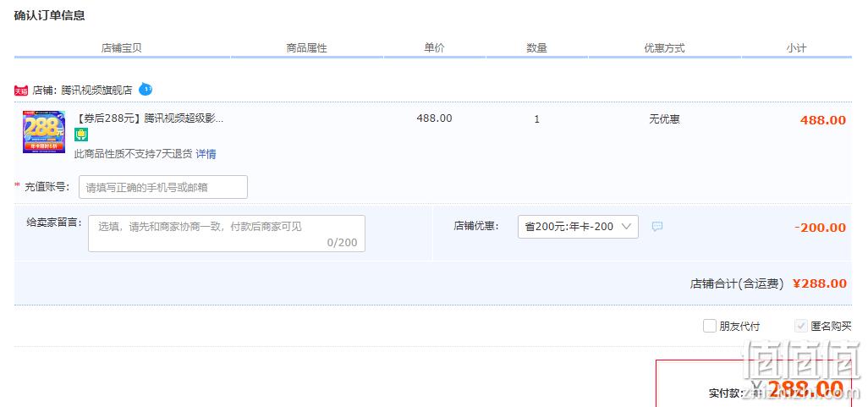868x407 pixels.
Task: Click the 店铺宝贝 column header
Action: pyautogui.click(x=122, y=48)
